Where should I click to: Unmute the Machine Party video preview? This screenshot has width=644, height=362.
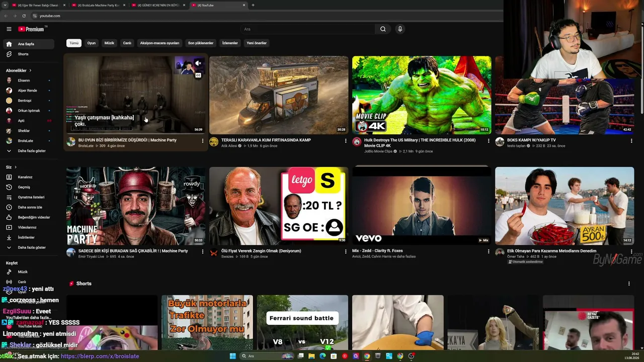(x=198, y=63)
